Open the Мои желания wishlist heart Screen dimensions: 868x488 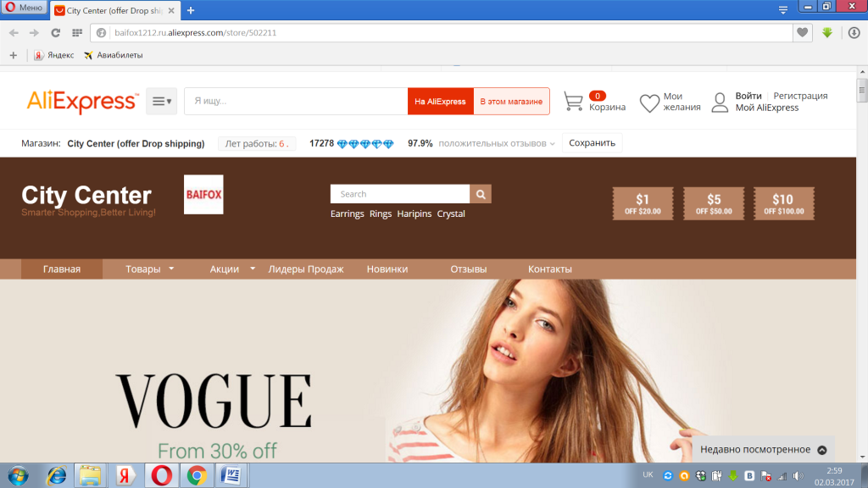click(x=649, y=103)
